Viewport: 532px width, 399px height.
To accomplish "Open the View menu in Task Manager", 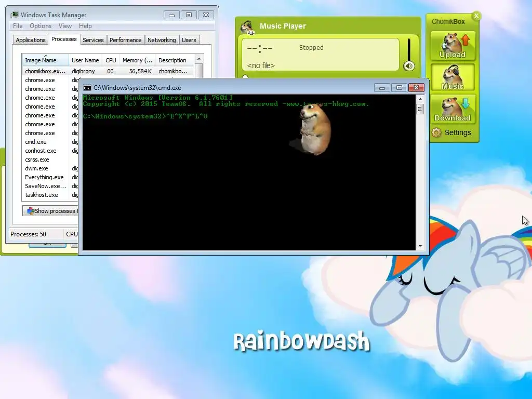I will tap(65, 26).
